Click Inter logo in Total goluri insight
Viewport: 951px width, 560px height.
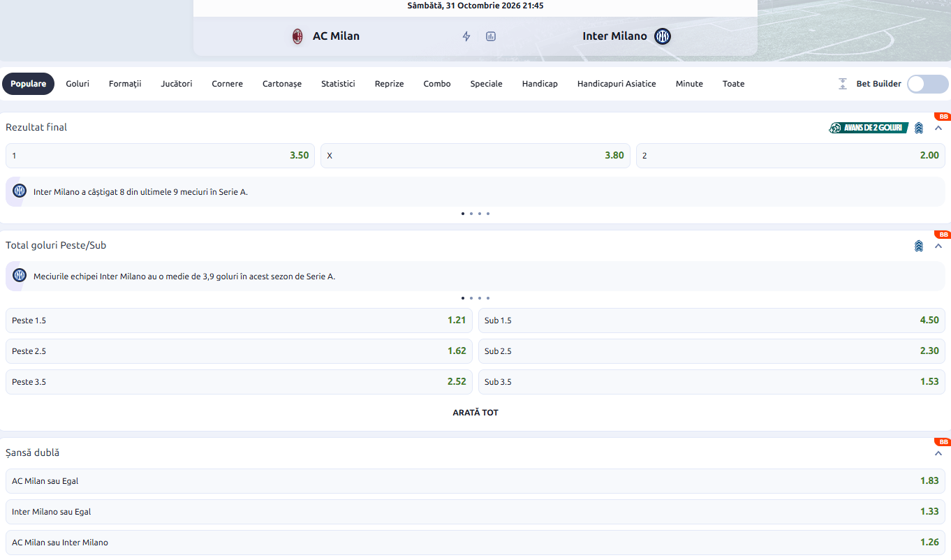point(20,275)
